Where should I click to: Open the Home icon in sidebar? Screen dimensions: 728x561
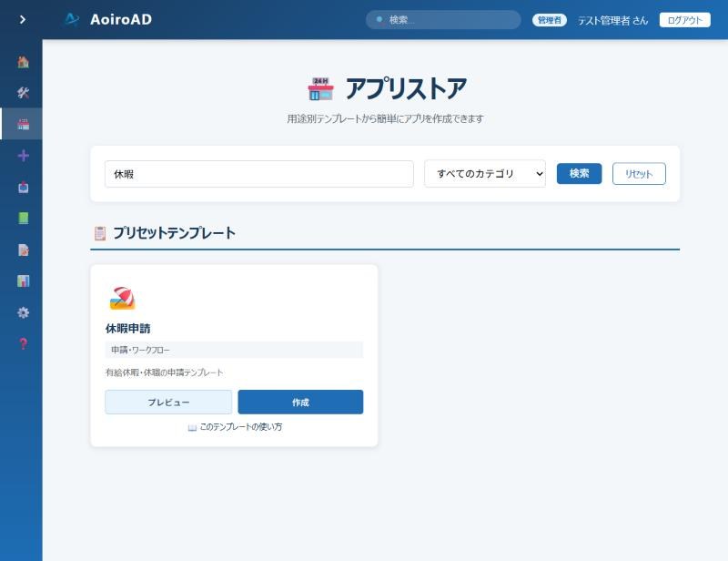pos(24,61)
